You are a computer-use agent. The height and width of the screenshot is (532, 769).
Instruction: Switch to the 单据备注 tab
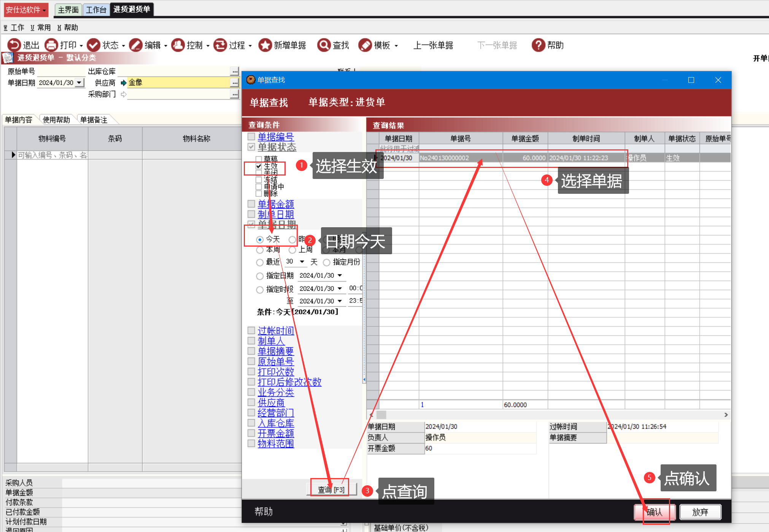click(94, 120)
